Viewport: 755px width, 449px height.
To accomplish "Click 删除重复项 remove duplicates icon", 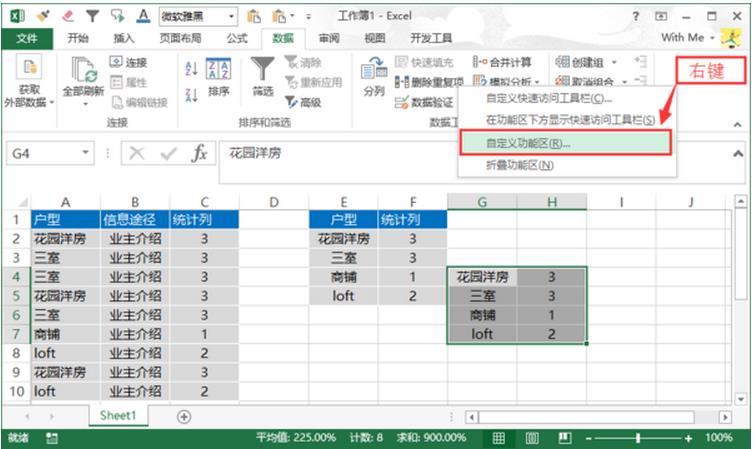I will (x=401, y=82).
